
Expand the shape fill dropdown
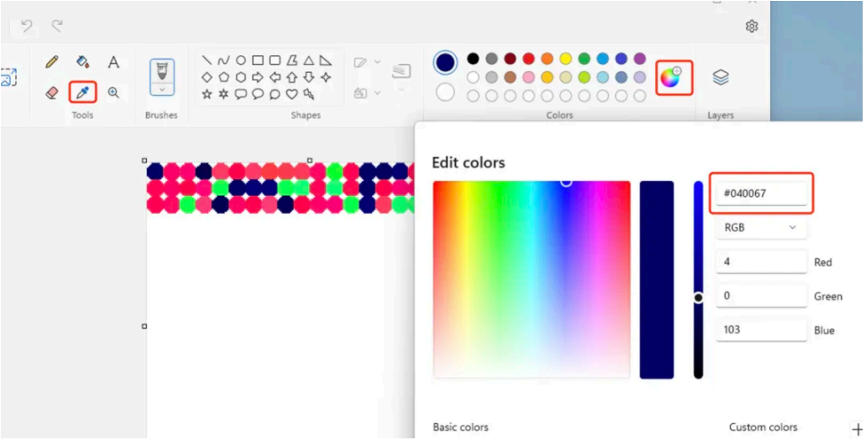(x=377, y=93)
